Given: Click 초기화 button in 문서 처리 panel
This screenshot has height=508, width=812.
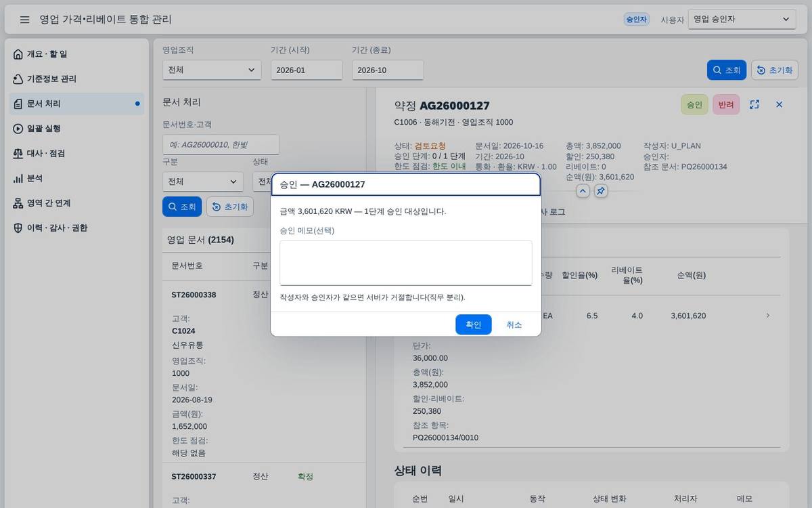Looking at the screenshot, I should 230,207.
